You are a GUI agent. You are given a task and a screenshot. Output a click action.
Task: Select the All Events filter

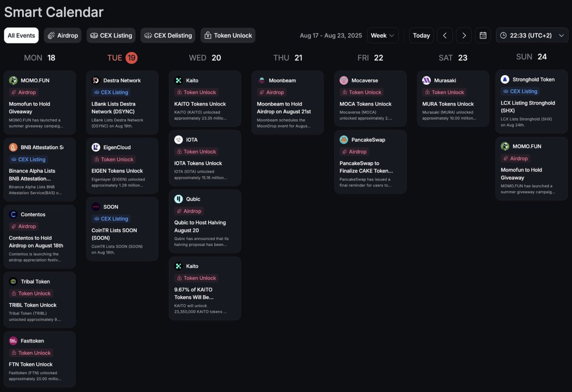point(21,35)
